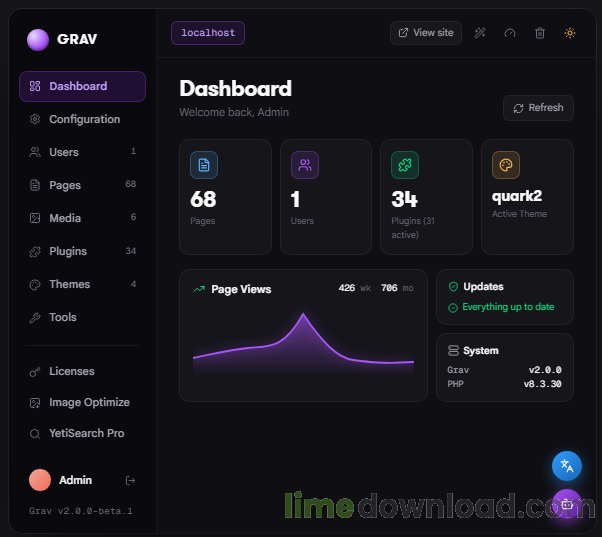This screenshot has height=537, width=602.
Task: Click the System server icon
Action: click(453, 350)
